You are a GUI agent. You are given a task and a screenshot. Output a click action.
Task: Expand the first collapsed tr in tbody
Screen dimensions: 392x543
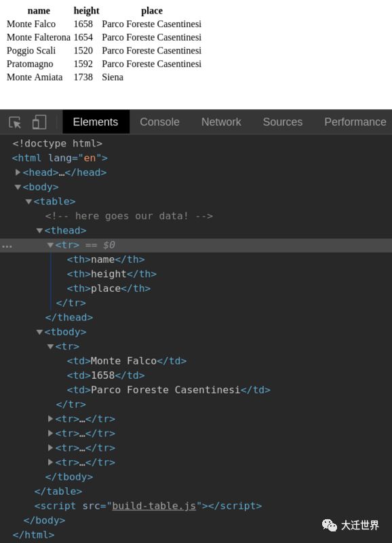(x=50, y=419)
